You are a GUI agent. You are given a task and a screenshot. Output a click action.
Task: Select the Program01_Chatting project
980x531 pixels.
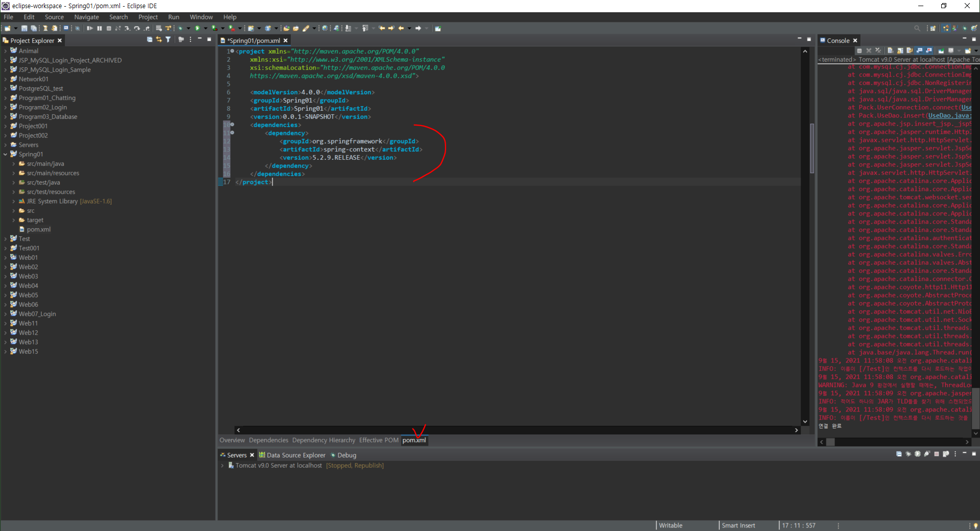pyautogui.click(x=47, y=98)
